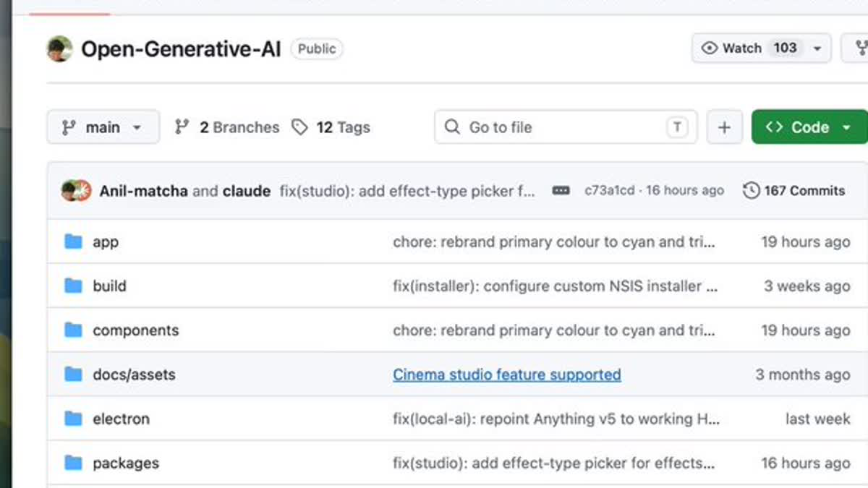
Task: Click the packages folder icon
Action: (x=73, y=462)
